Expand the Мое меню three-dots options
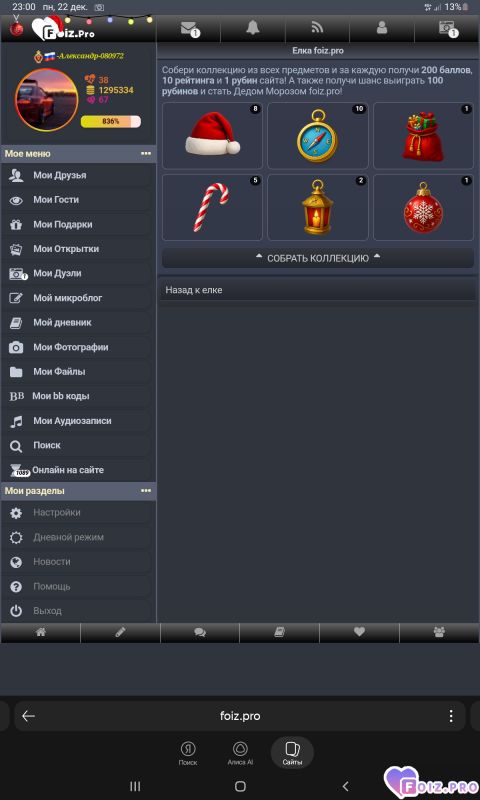The width and height of the screenshot is (480, 800). (x=146, y=154)
